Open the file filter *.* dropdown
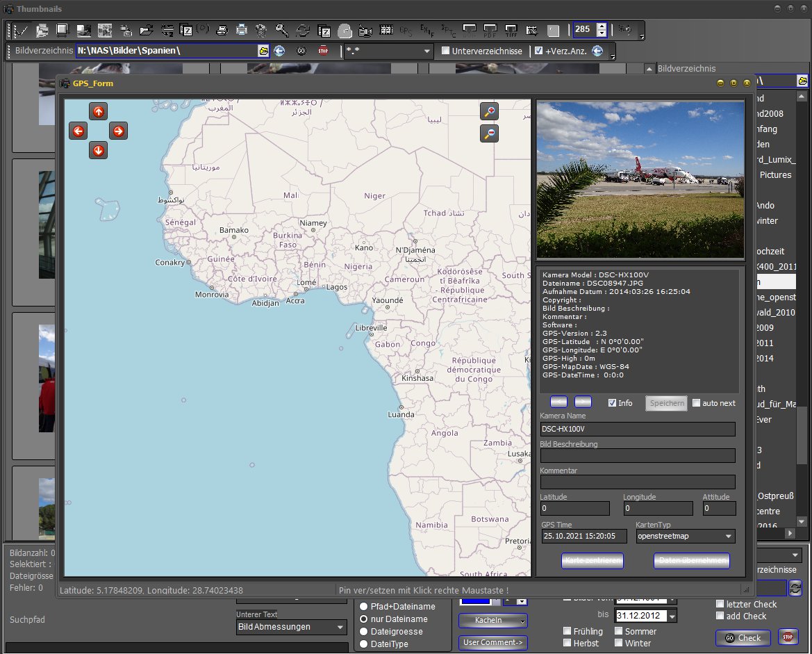Image resolution: width=812 pixels, height=654 pixels. tap(426, 51)
